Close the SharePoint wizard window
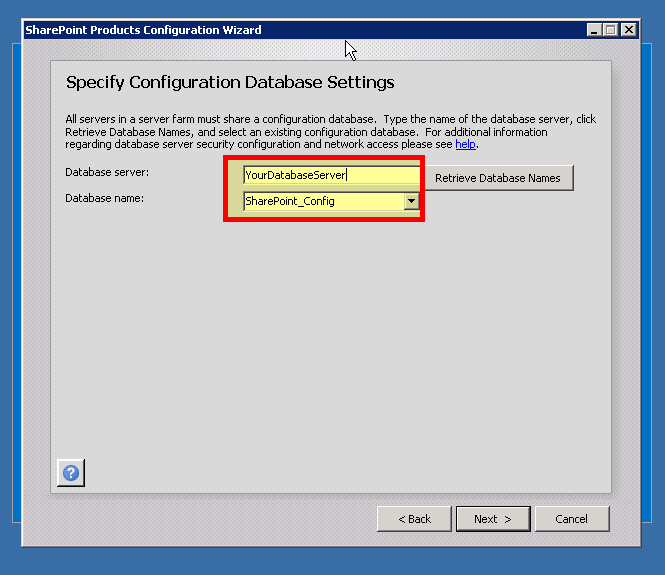 [629, 30]
